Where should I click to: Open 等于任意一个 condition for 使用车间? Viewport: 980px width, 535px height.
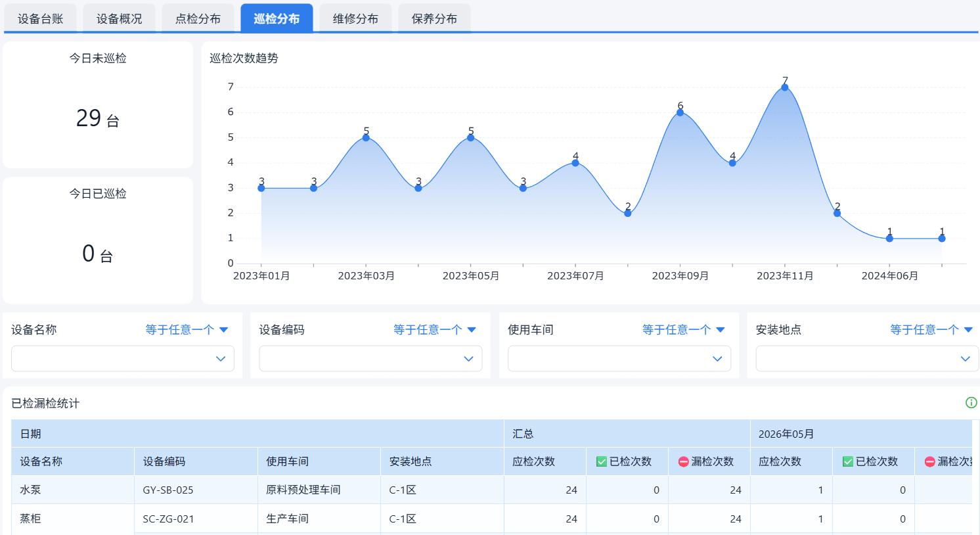[x=683, y=329]
